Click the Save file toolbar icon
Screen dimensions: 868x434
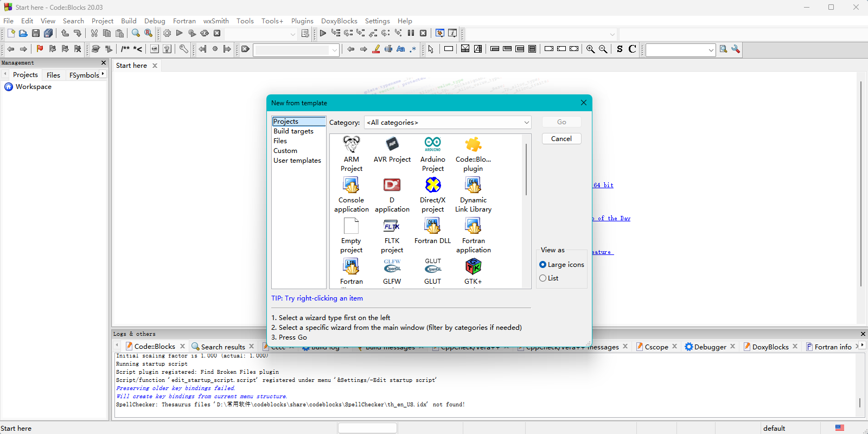[36, 34]
